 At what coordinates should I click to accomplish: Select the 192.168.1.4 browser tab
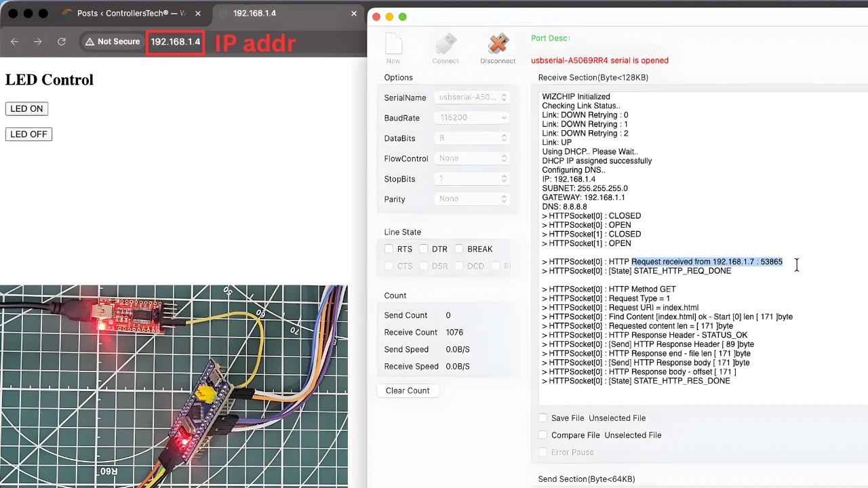285,14
